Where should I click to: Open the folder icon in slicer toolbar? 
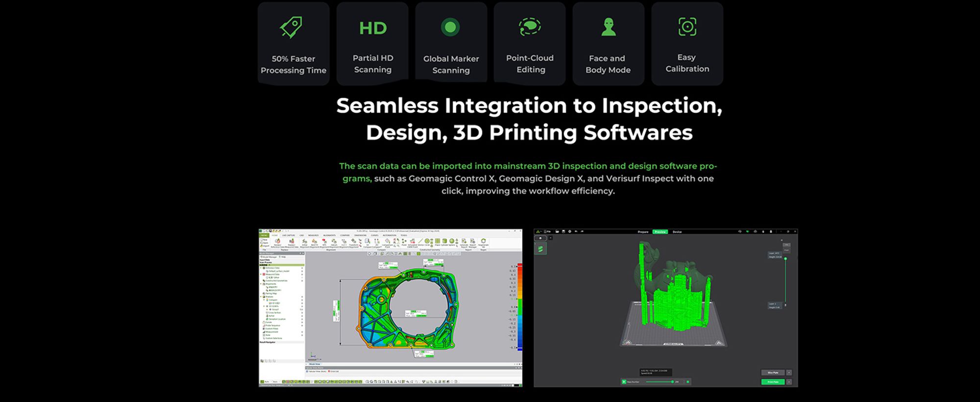pos(557,231)
